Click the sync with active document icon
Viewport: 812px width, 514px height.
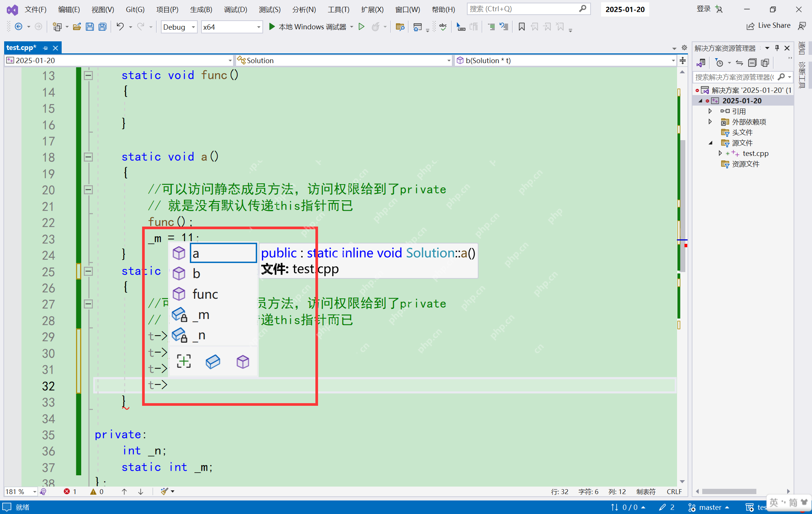point(739,62)
